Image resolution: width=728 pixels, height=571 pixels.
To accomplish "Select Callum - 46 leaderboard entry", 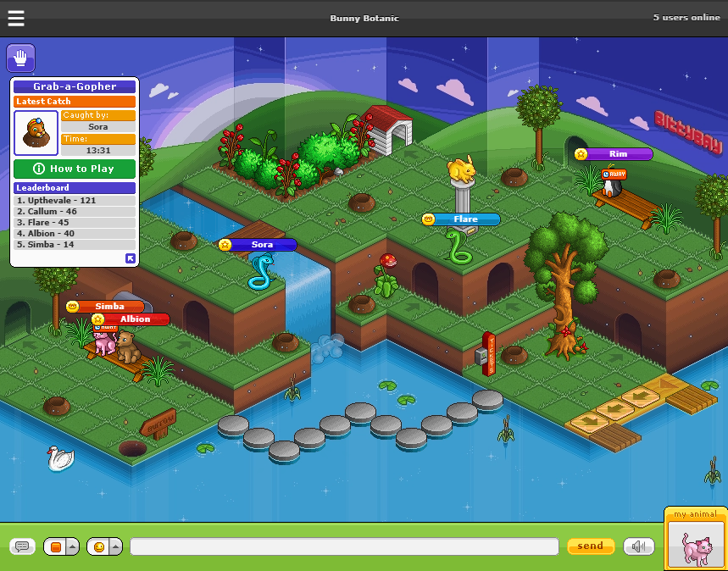I will click(75, 211).
